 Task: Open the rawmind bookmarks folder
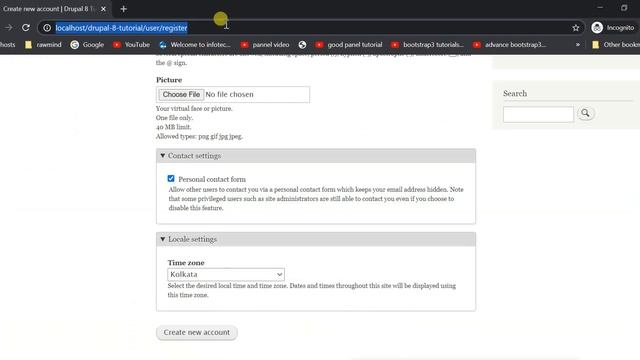pyautogui.click(x=43, y=44)
